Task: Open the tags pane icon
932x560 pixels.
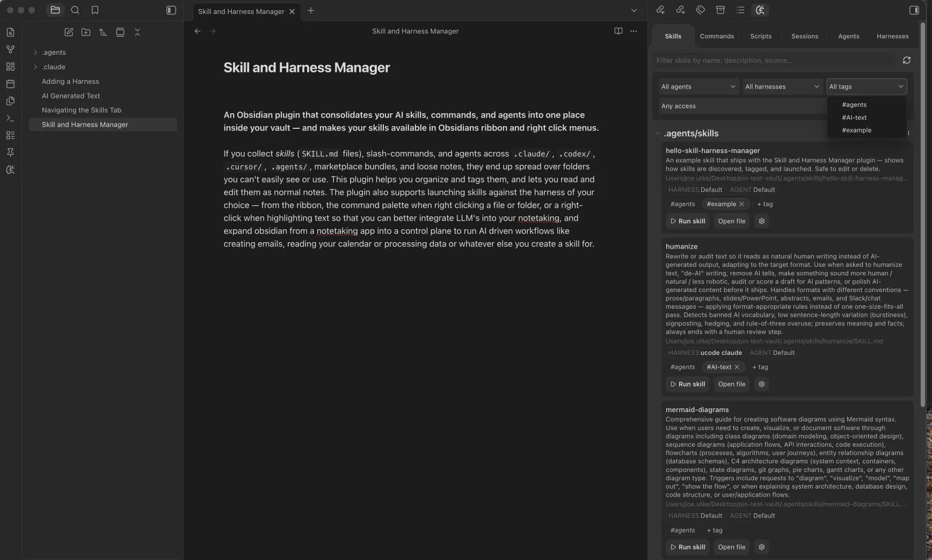Action: click(x=700, y=10)
